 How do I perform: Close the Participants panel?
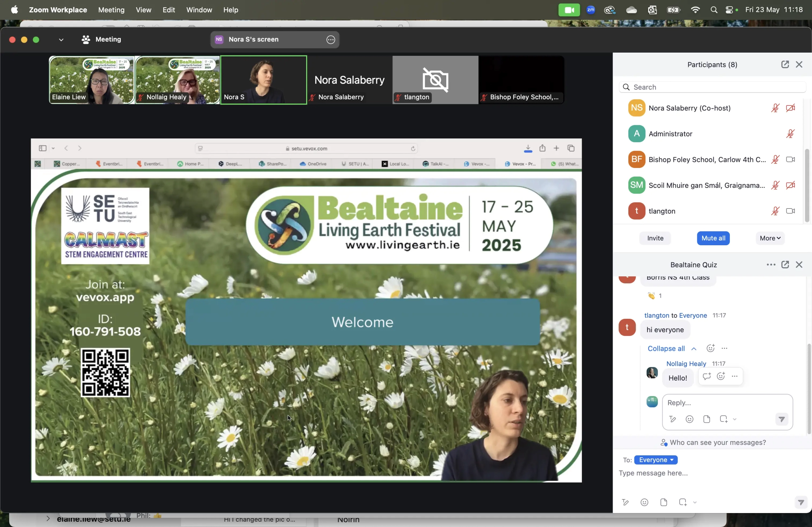(x=799, y=64)
